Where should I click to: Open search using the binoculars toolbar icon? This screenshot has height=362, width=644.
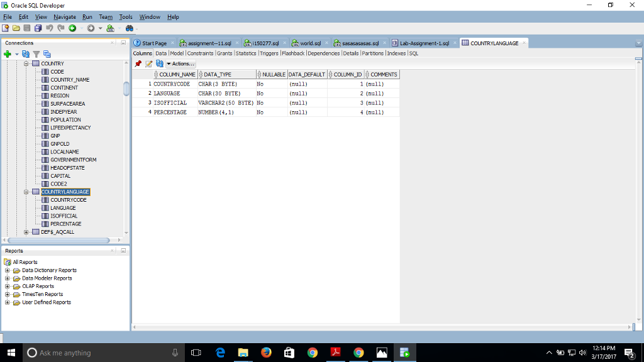pos(129,28)
